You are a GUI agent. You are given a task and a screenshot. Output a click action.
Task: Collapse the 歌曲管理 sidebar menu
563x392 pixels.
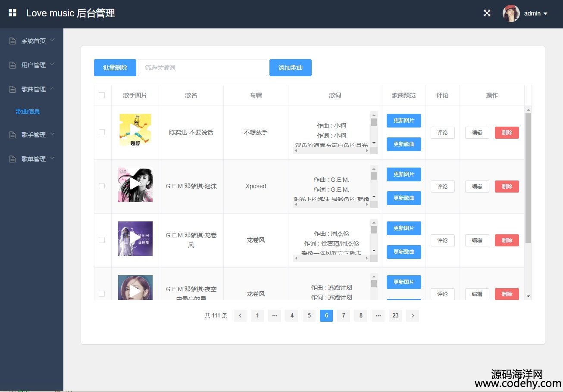tap(33, 89)
